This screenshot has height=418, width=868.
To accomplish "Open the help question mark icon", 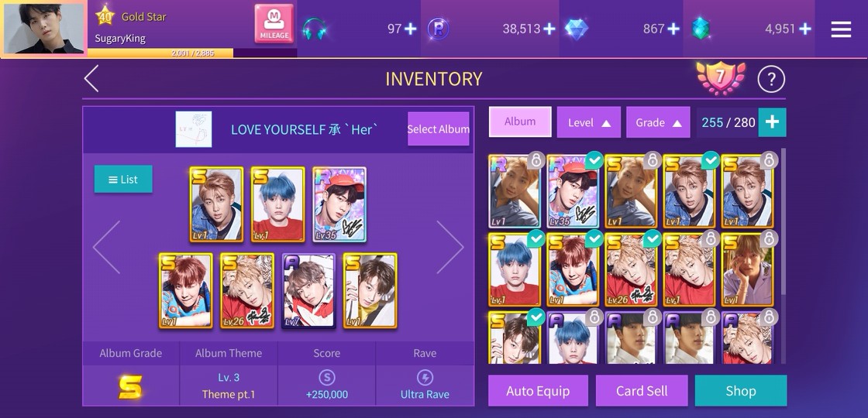I will 771,80.
